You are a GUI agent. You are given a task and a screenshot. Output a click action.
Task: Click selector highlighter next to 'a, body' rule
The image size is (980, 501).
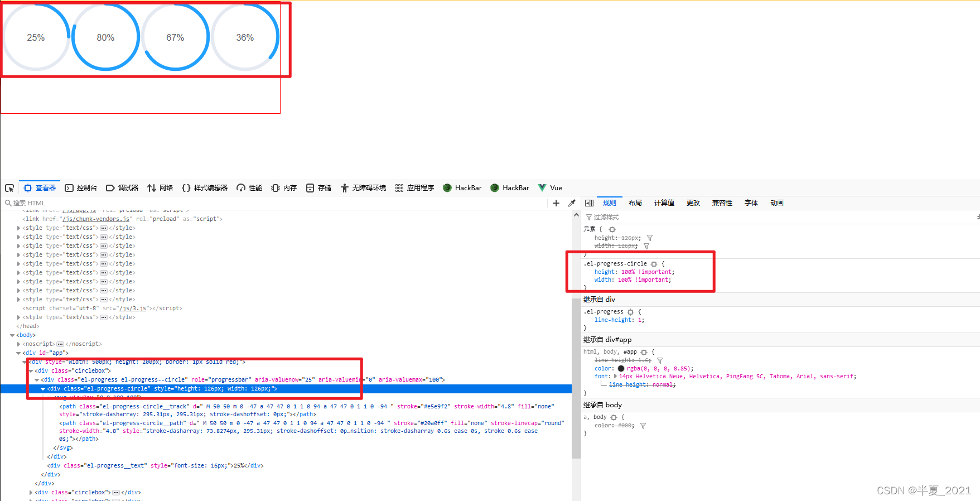point(614,417)
